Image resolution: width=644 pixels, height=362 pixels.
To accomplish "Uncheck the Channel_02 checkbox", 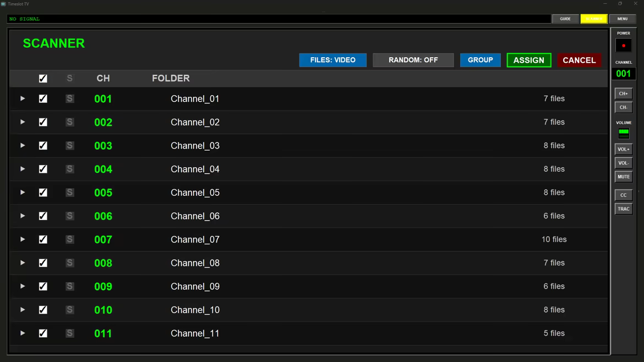I will (43, 122).
